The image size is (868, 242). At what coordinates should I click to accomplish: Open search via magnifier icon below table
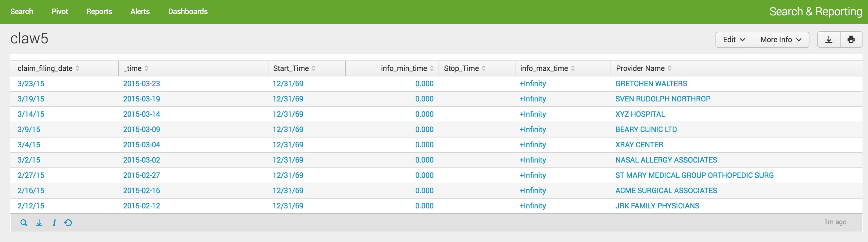(x=23, y=223)
